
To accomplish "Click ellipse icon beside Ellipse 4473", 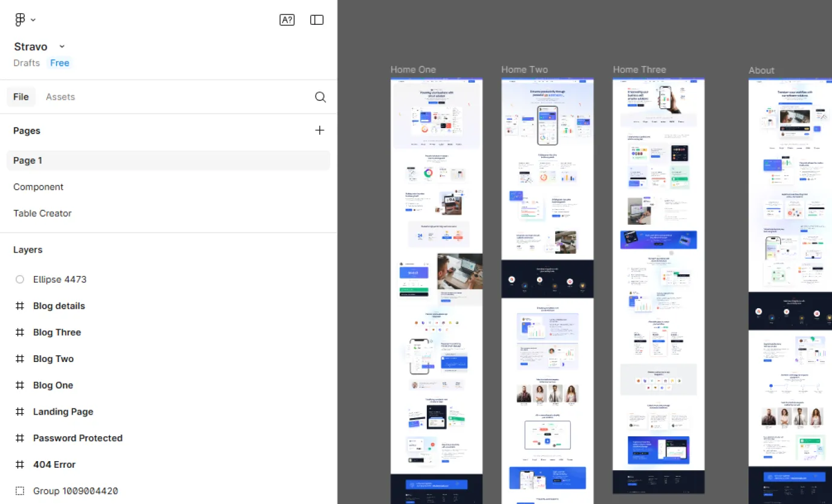I will 20,279.
